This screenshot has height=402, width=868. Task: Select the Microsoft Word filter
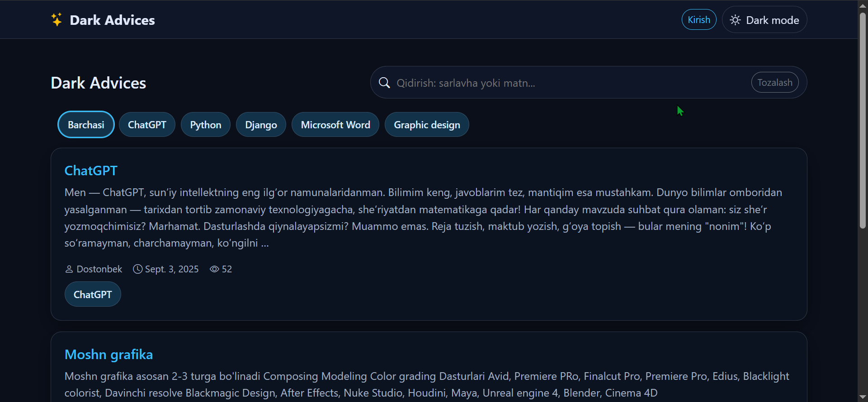335,125
